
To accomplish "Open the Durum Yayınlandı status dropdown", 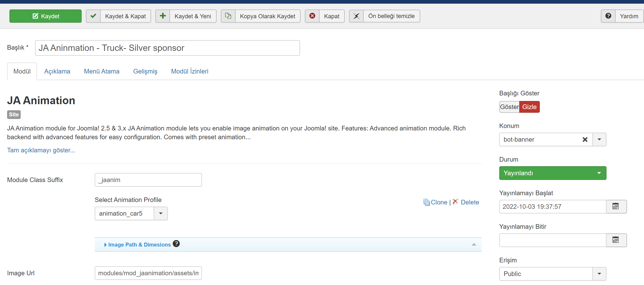I will [552, 173].
